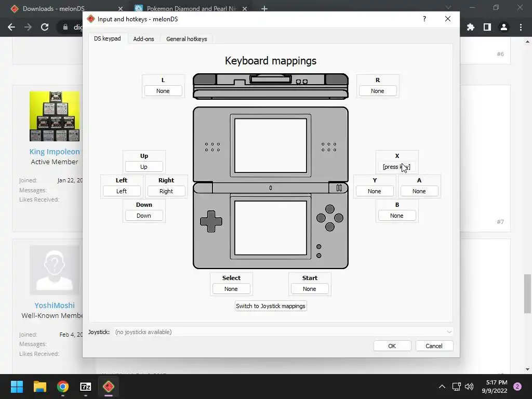Viewport: 532px width, 399px height.
Task: Open Chrome from the taskbar
Action: (x=63, y=387)
